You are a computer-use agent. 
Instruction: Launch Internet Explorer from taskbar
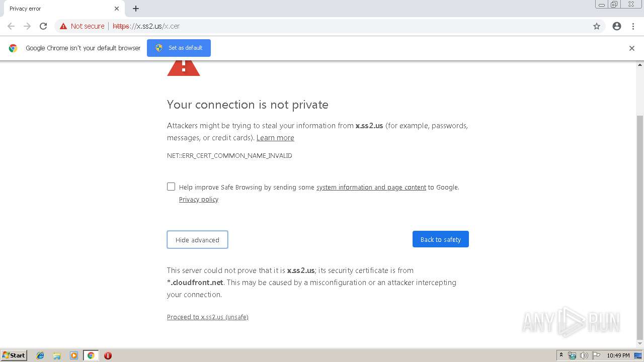click(40, 355)
